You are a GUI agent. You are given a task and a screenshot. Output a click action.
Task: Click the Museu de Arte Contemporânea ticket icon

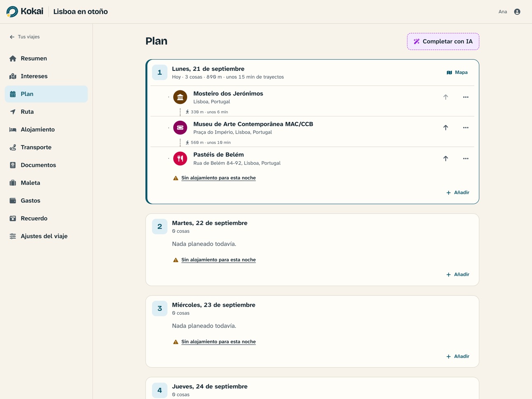click(x=180, y=128)
